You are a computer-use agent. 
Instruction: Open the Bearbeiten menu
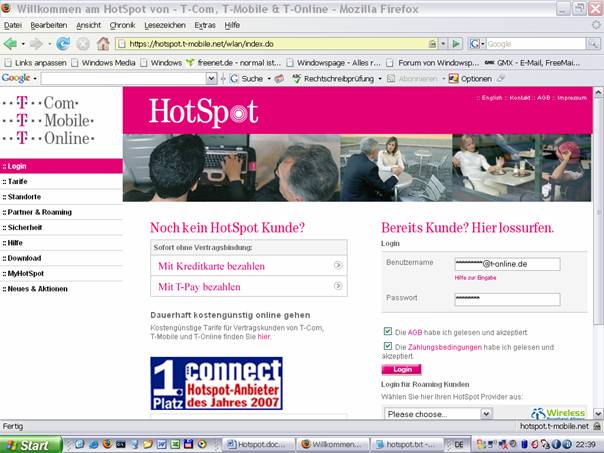(49, 25)
